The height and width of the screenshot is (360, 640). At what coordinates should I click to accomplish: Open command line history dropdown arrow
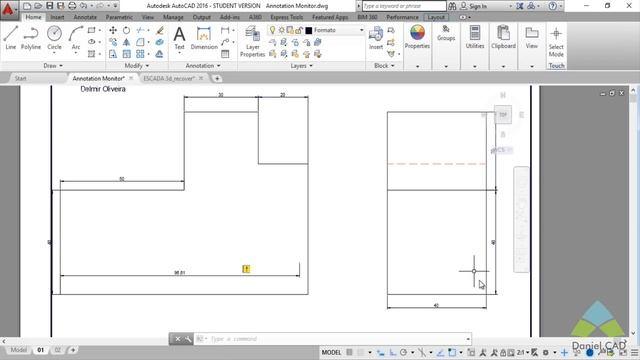pyautogui.click(x=468, y=339)
